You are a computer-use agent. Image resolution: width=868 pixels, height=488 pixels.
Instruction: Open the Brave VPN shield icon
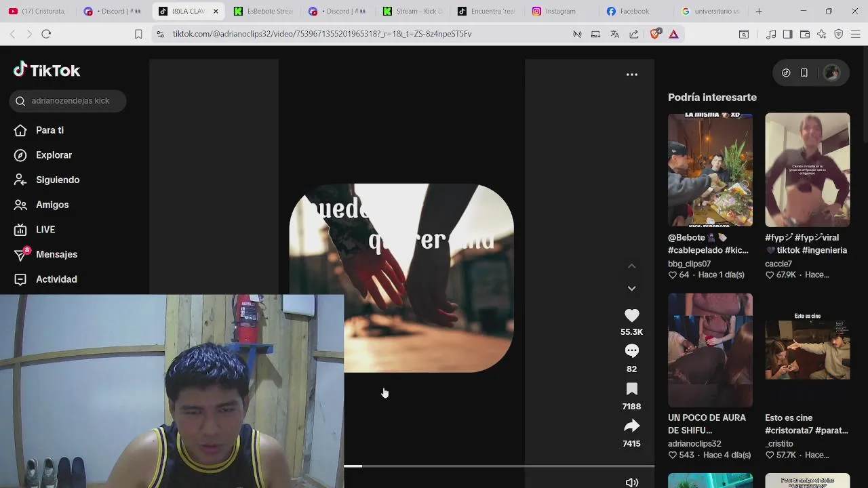(x=838, y=34)
